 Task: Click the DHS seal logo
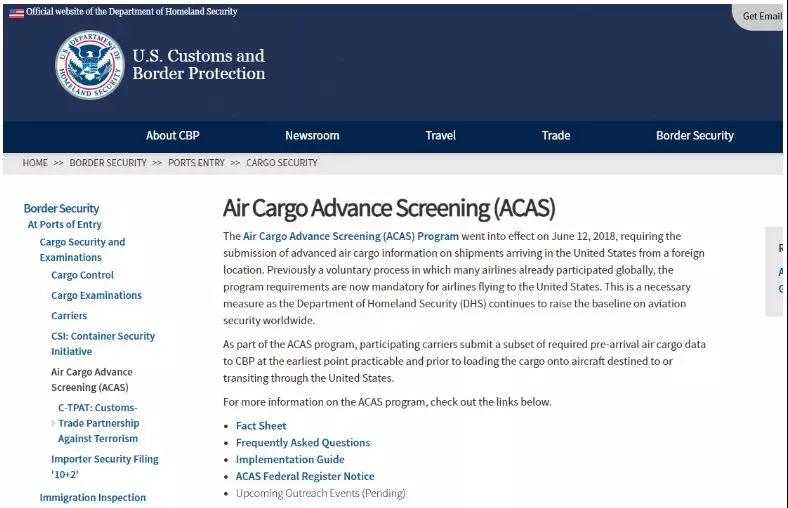90,65
